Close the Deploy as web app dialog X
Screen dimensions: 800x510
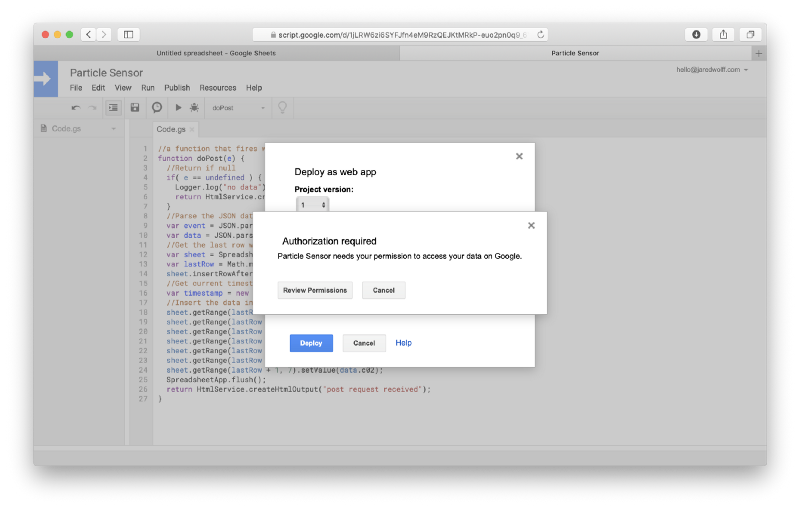coord(519,156)
